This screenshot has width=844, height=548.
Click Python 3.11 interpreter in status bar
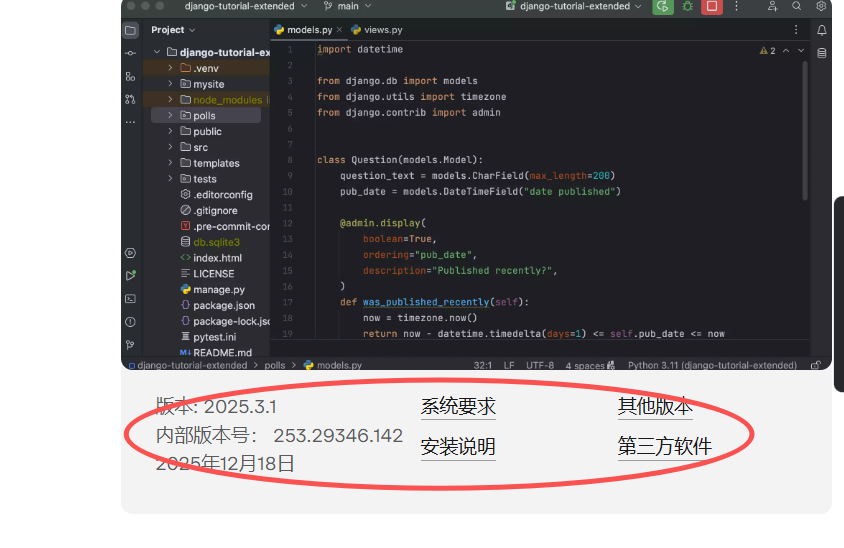pos(712,365)
